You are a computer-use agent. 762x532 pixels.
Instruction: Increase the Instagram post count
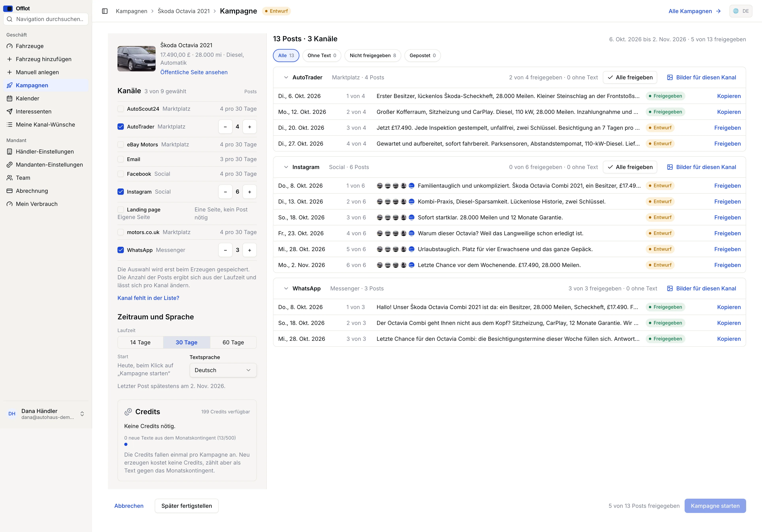(250, 192)
